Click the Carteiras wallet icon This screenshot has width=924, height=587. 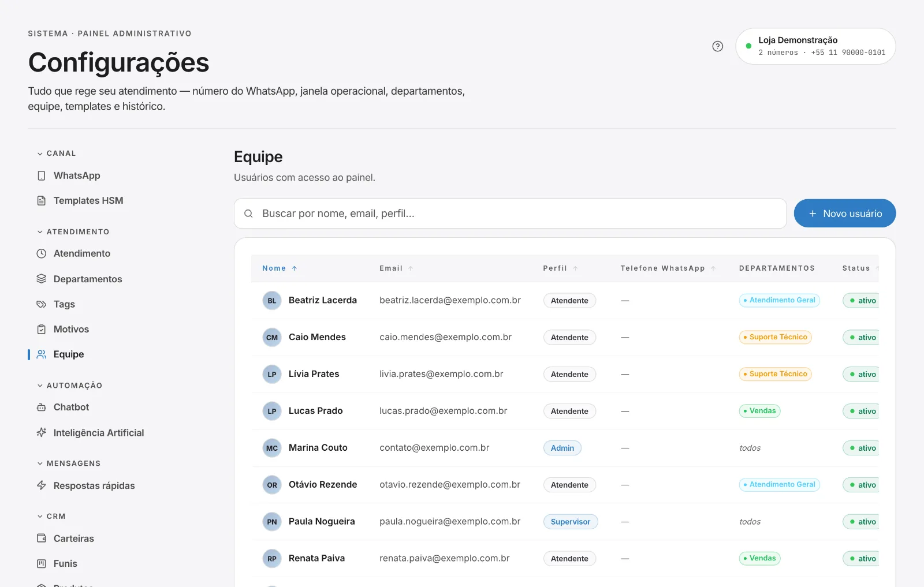tap(42, 539)
